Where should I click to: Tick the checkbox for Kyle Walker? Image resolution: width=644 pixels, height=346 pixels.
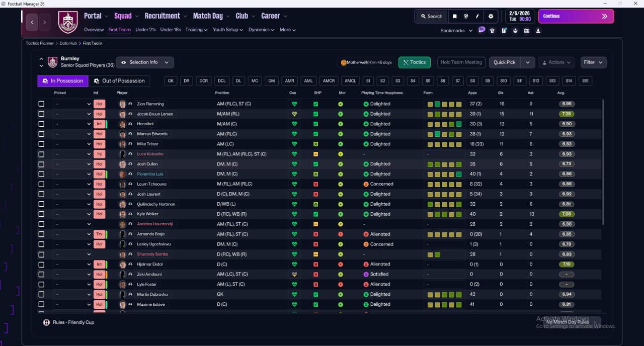tap(41, 214)
